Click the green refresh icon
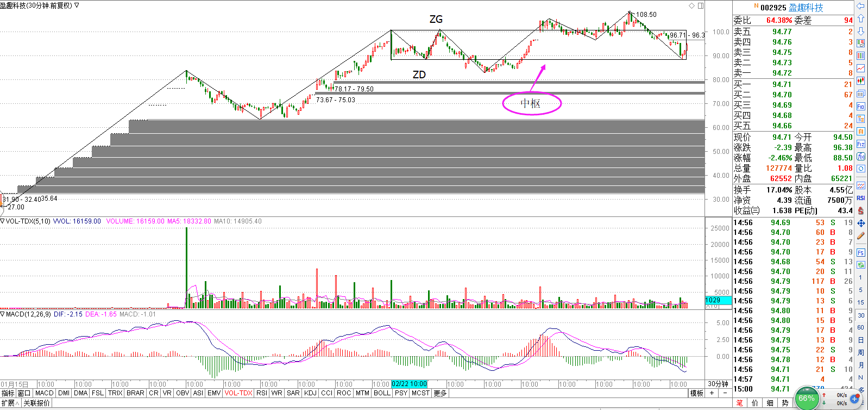The image size is (868, 410). [860, 265]
